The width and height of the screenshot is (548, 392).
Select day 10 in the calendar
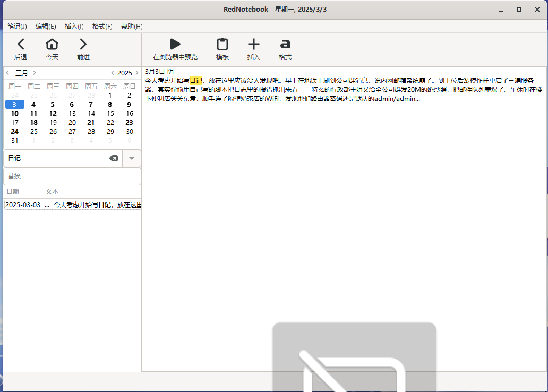(x=15, y=113)
